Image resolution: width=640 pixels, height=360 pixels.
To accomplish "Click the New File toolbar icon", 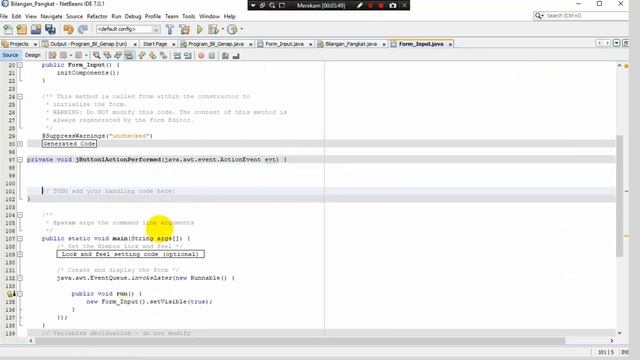I will [8, 29].
